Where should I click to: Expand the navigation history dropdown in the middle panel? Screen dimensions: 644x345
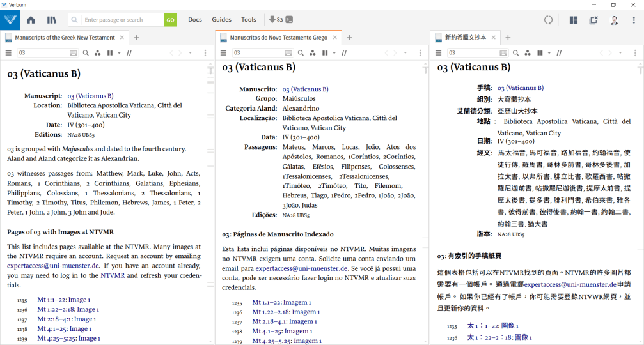click(406, 53)
